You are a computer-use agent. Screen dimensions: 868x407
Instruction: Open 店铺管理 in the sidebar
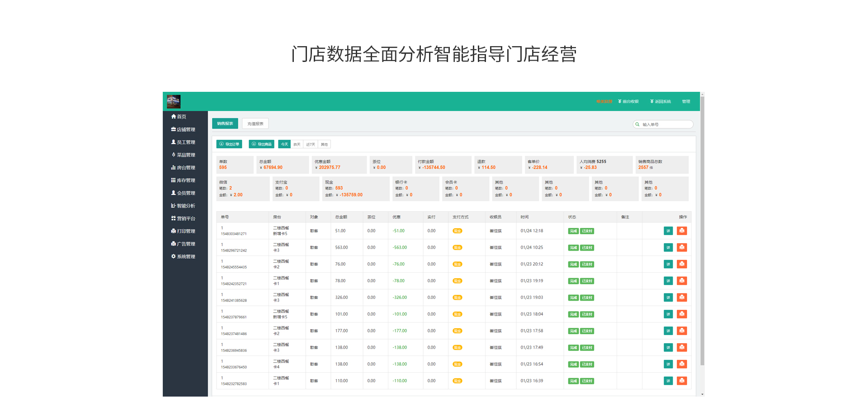[183, 129]
